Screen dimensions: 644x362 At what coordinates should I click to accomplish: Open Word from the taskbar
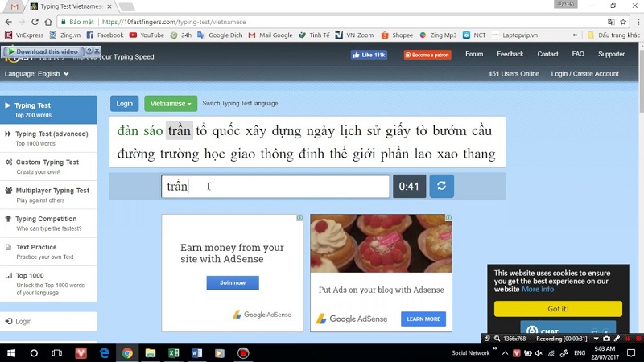[x=196, y=353]
